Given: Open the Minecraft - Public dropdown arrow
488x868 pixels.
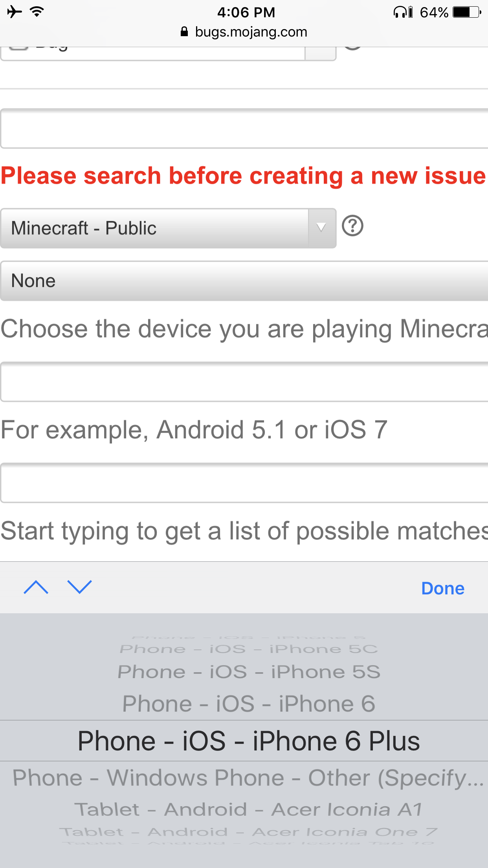Looking at the screenshot, I should click(x=321, y=228).
